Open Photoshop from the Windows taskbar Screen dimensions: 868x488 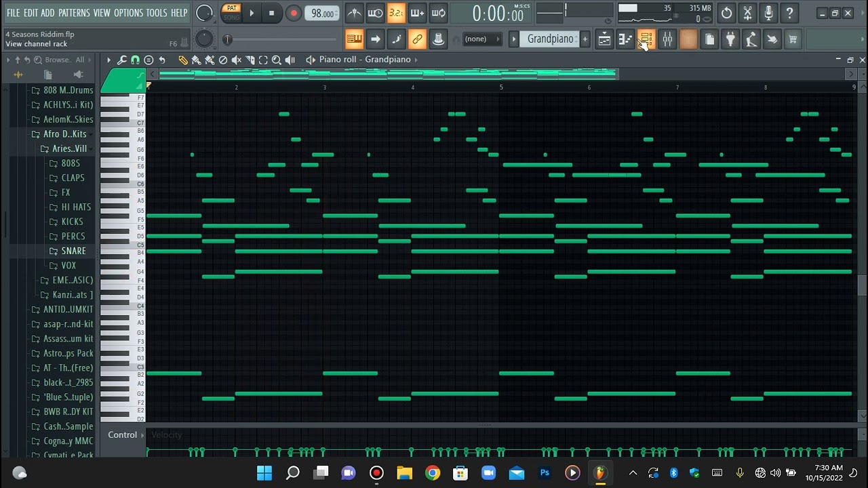tap(545, 473)
